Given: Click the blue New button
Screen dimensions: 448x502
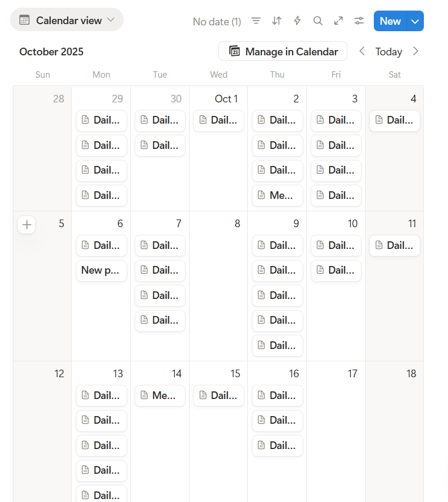Looking at the screenshot, I should click(390, 21).
